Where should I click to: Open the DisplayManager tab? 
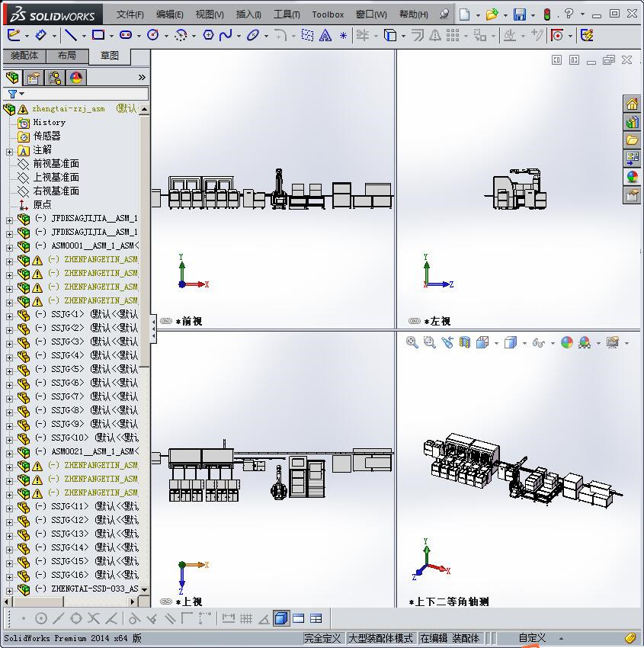[76, 78]
